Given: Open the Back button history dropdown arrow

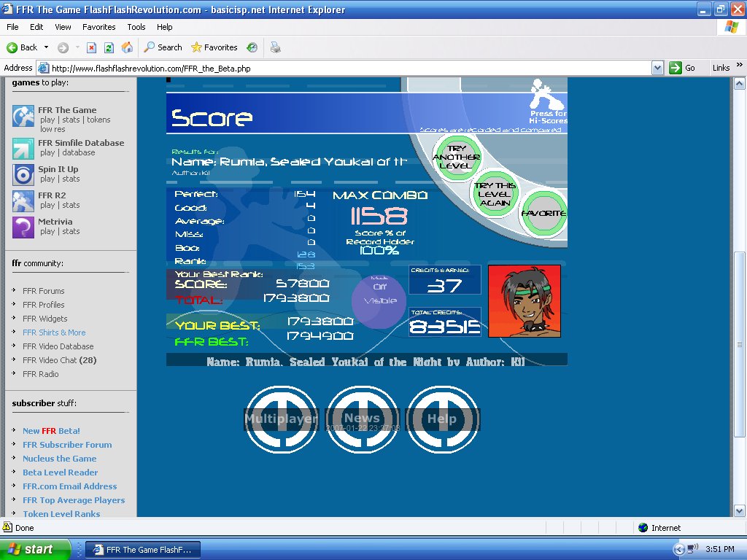Looking at the screenshot, I should pos(46,47).
